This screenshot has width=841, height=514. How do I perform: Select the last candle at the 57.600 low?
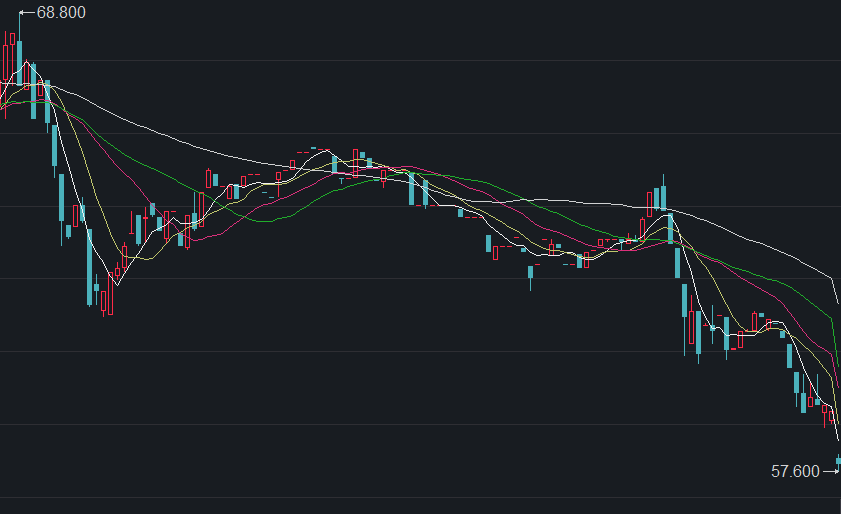click(838, 460)
